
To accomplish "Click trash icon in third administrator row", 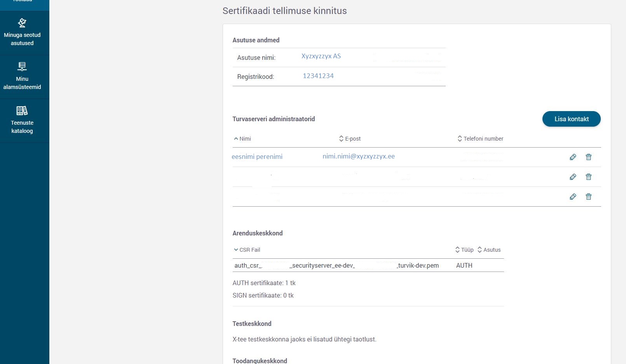I will pos(588,197).
